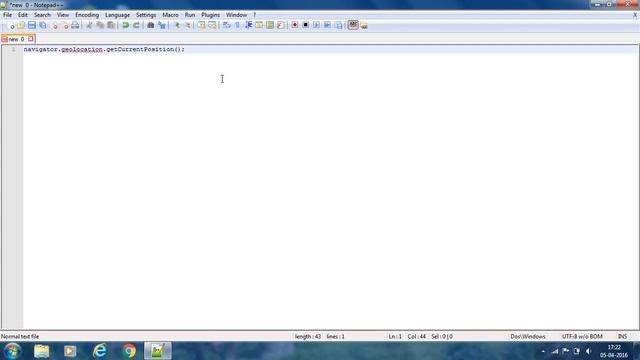The height and width of the screenshot is (360, 640).
Task: Save the current file via the toolbar
Action: pyautogui.click(x=32, y=25)
